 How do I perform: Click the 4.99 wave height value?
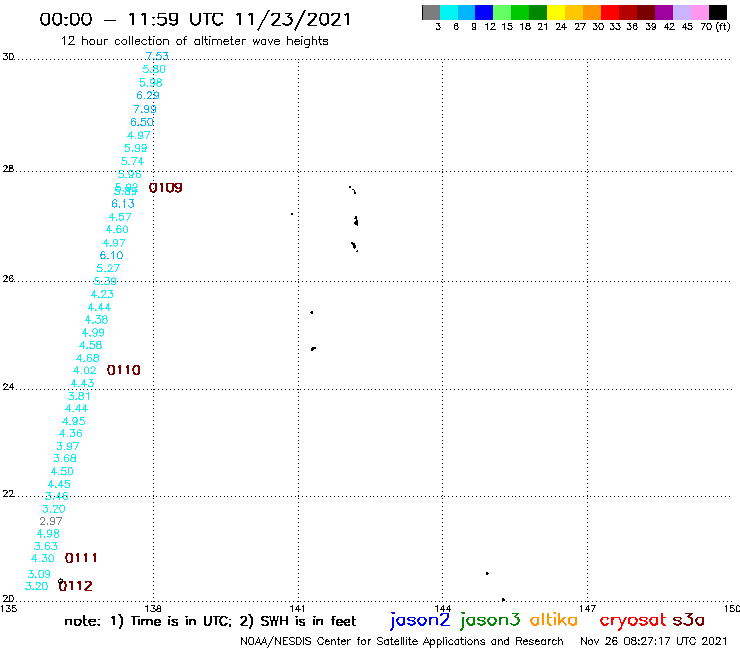(x=93, y=333)
